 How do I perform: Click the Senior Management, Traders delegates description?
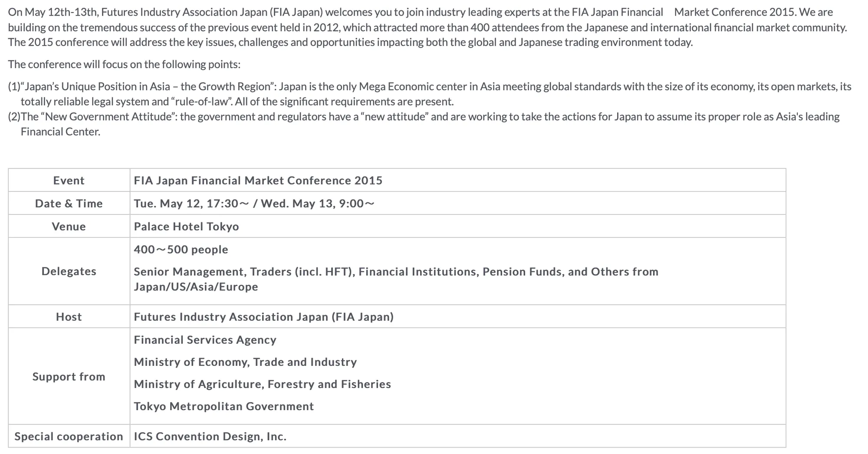396,279
